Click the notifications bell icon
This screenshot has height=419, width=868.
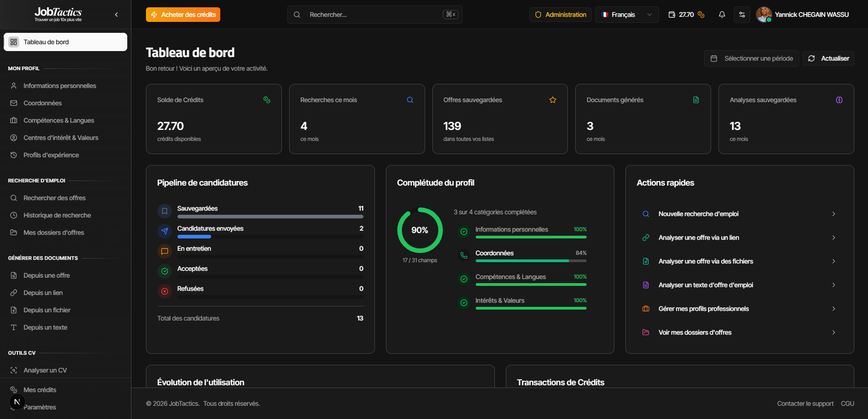coord(722,15)
